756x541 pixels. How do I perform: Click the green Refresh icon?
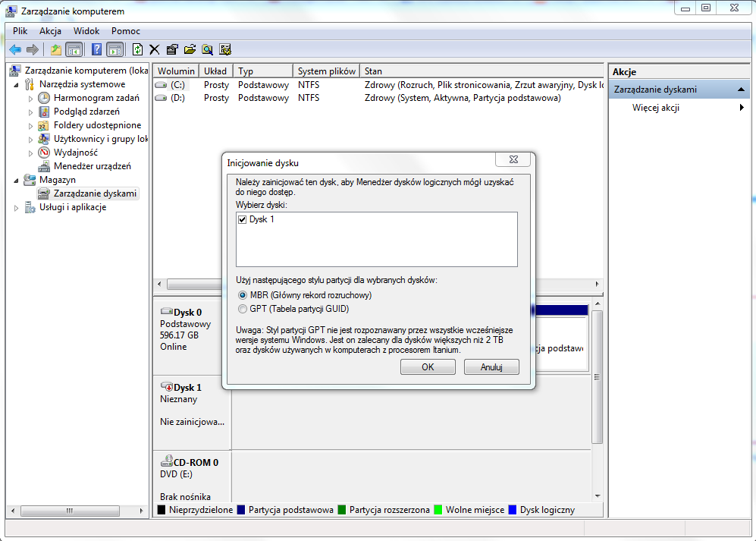coord(137,49)
